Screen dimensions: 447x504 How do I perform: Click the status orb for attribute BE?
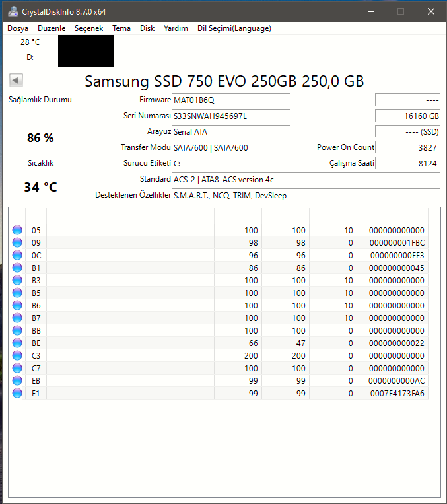tap(17, 343)
